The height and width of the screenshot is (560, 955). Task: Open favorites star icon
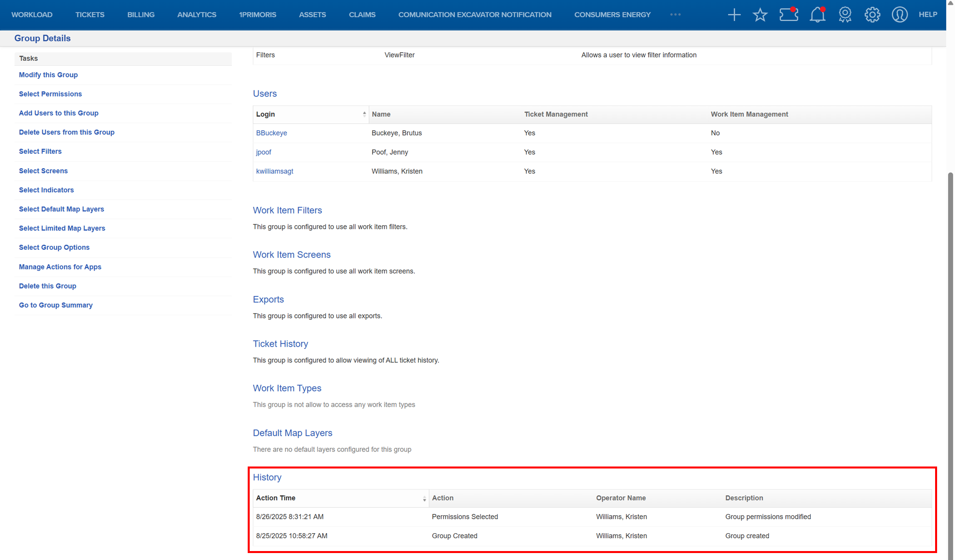pyautogui.click(x=760, y=15)
